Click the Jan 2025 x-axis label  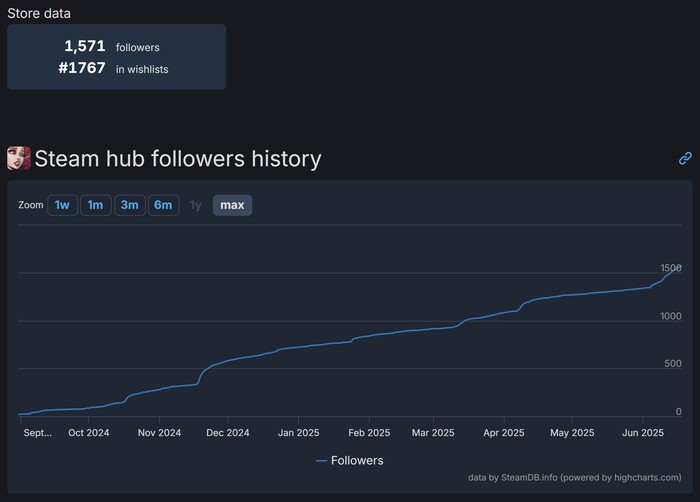click(299, 433)
